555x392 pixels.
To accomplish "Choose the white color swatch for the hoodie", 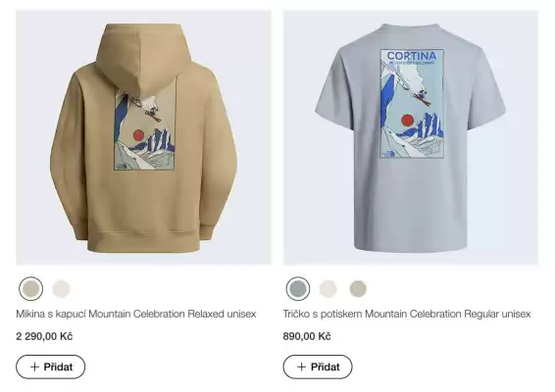I will [61, 289].
